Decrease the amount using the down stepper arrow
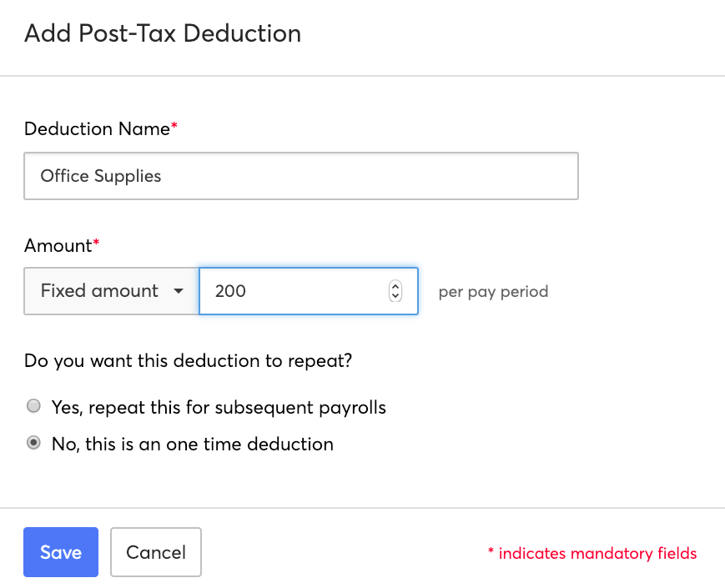 point(395,296)
